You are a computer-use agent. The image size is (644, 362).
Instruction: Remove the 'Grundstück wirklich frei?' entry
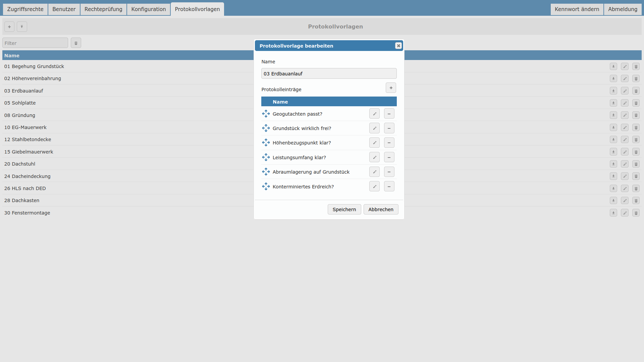[x=389, y=128]
